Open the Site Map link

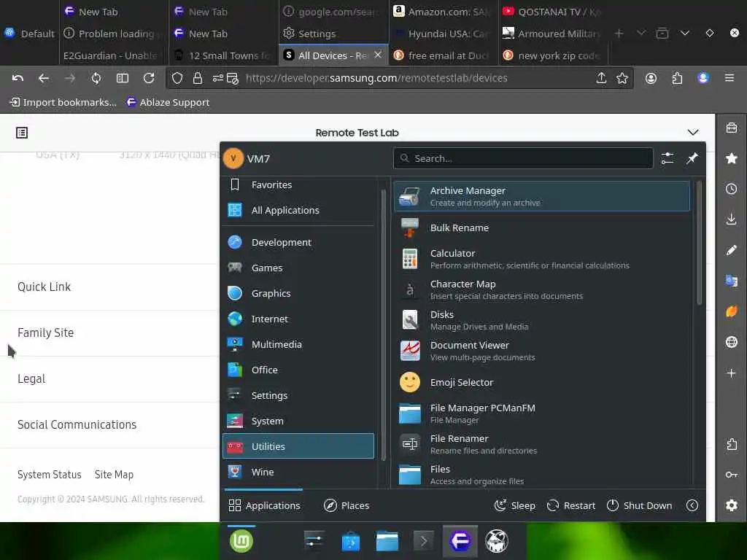point(114,474)
